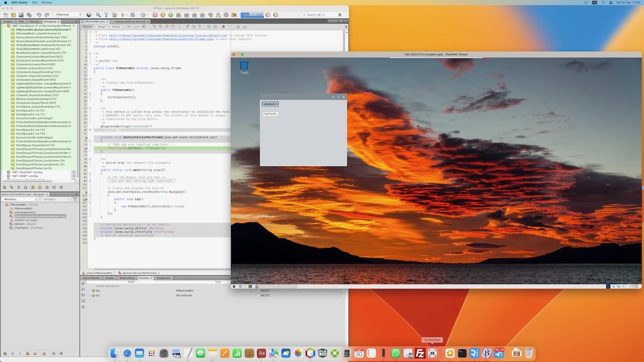644x362 pixels.
Task: Click jTextField1 in the remote VNC window
Action: point(270,114)
